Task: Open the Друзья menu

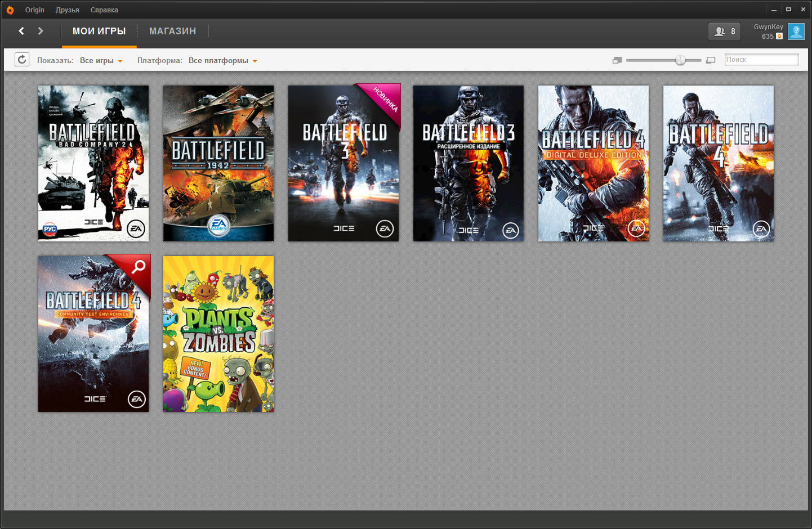Action: 67,10
